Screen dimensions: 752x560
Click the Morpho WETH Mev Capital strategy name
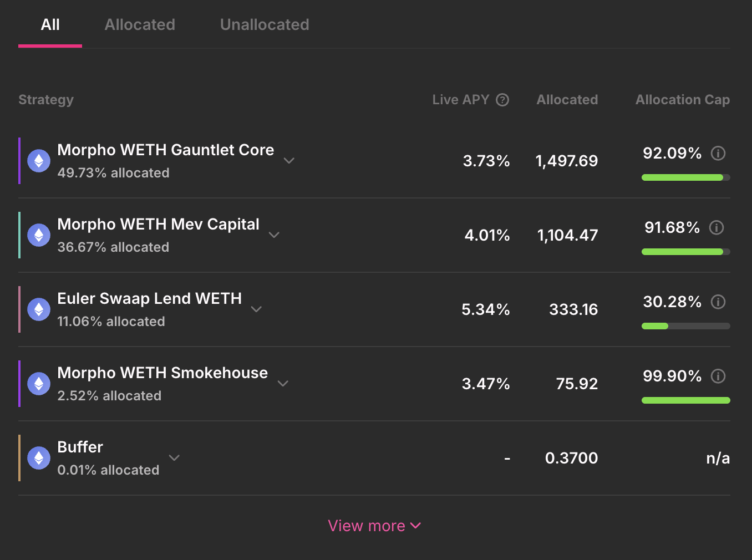158,224
